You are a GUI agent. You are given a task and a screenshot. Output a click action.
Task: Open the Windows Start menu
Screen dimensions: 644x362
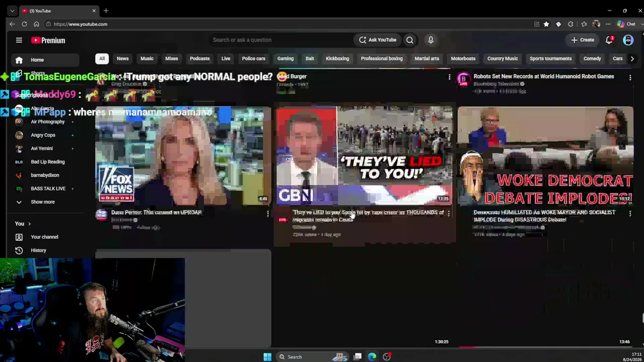point(267,357)
